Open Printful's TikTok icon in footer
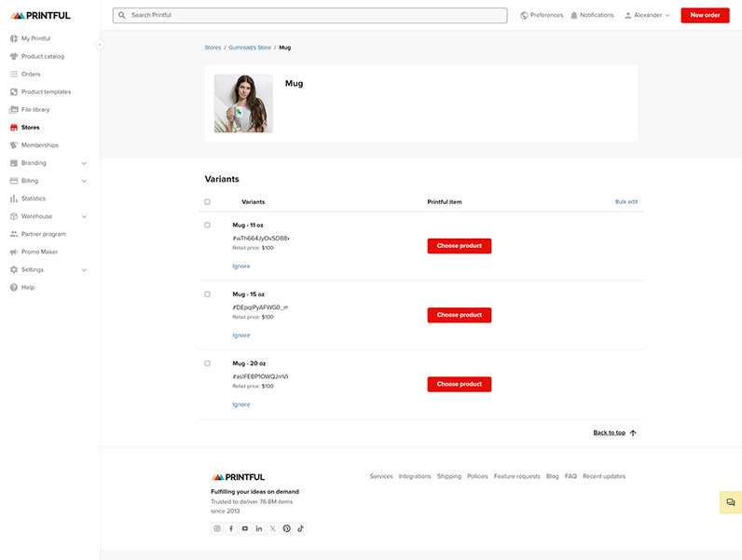 (x=300, y=528)
